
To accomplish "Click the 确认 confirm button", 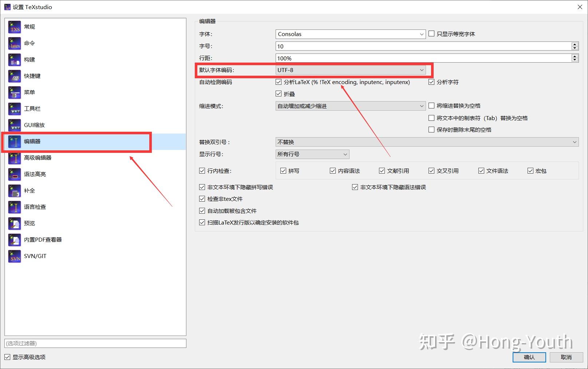I will click(x=529, y=357).
